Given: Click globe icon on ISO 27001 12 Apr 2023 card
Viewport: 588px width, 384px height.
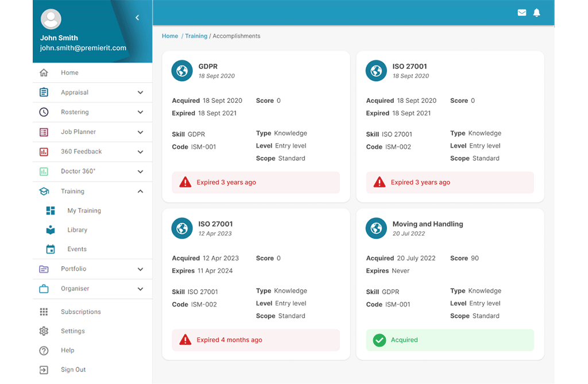Looking at the screenshot, I should click(182, 228).
